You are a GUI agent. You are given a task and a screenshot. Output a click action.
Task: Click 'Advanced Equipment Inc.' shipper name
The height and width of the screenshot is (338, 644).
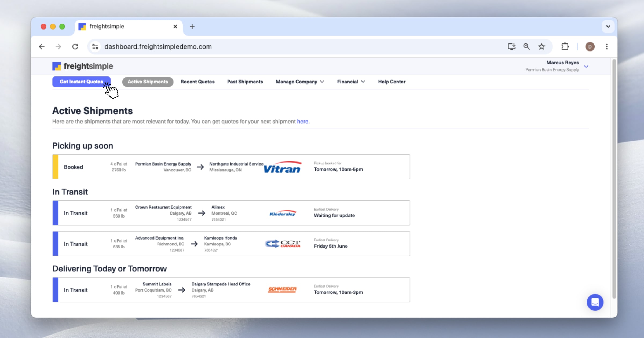pyautogui.click(x=160, y=238)
